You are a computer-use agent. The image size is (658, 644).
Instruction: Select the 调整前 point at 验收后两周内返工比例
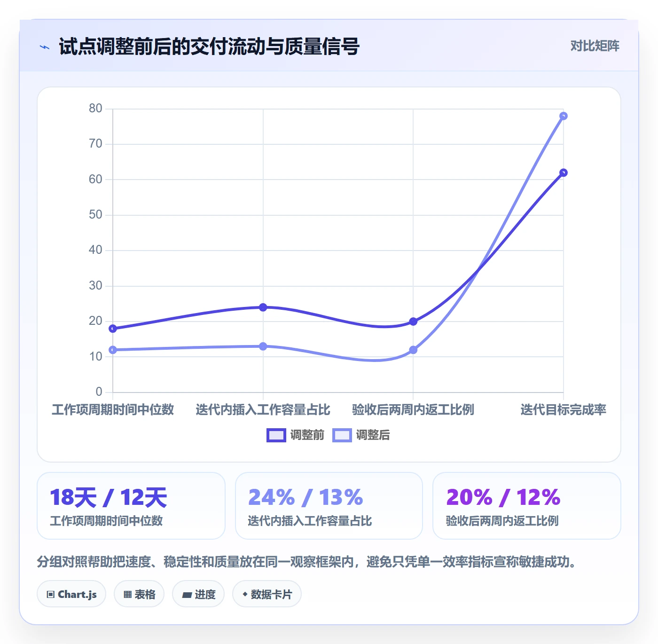click(x=413, y=322)
